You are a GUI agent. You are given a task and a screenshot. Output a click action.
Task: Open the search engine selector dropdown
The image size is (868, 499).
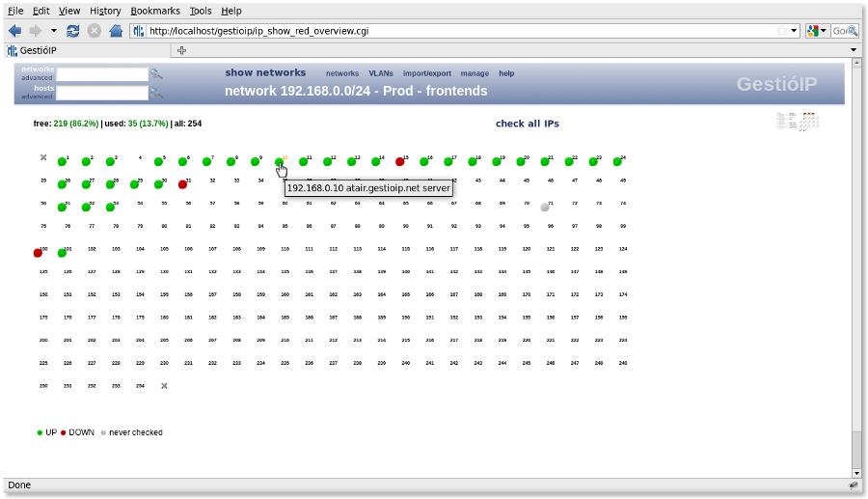tap(817, 31)
